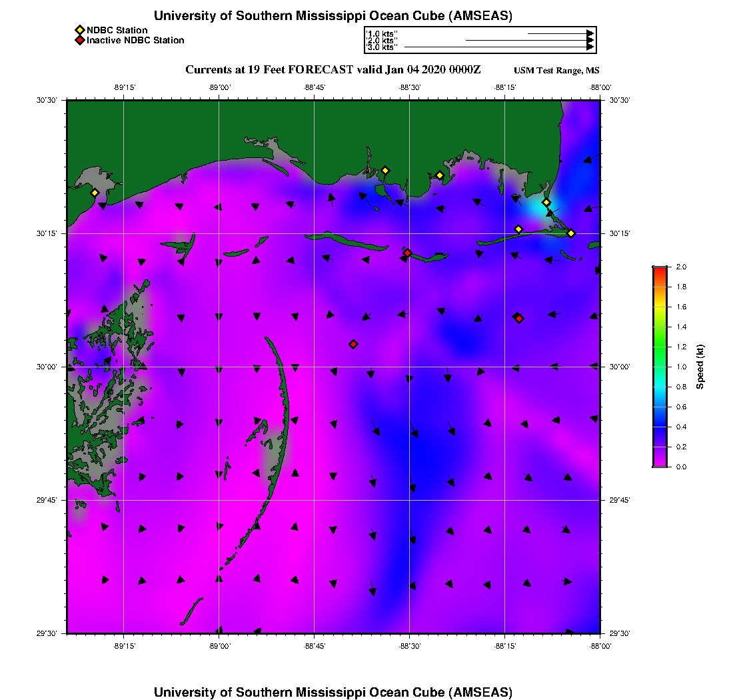Click the red Inactive NDBC Station legend diamond
733x700 pixels.
pyautogui.click(x=79, y=41)
